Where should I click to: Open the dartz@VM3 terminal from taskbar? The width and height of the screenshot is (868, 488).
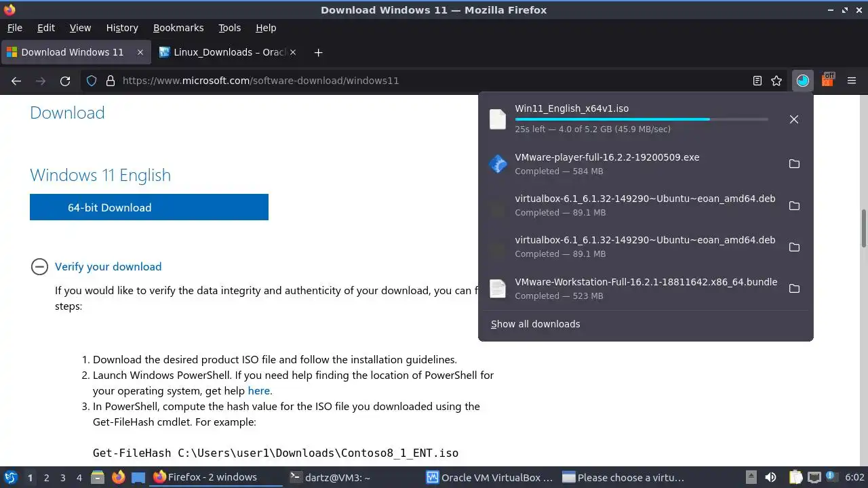click(352, 478)
